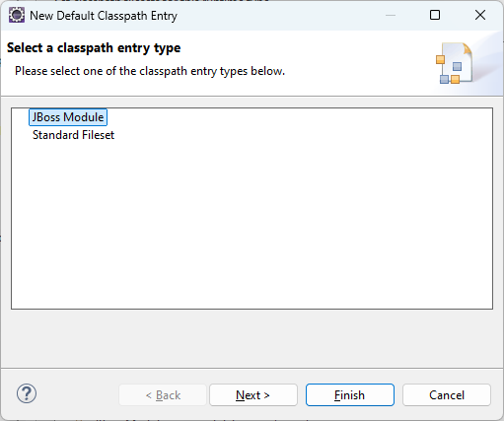
Task: Click the gray area below the list box
Action: click(x=252, y=338)
